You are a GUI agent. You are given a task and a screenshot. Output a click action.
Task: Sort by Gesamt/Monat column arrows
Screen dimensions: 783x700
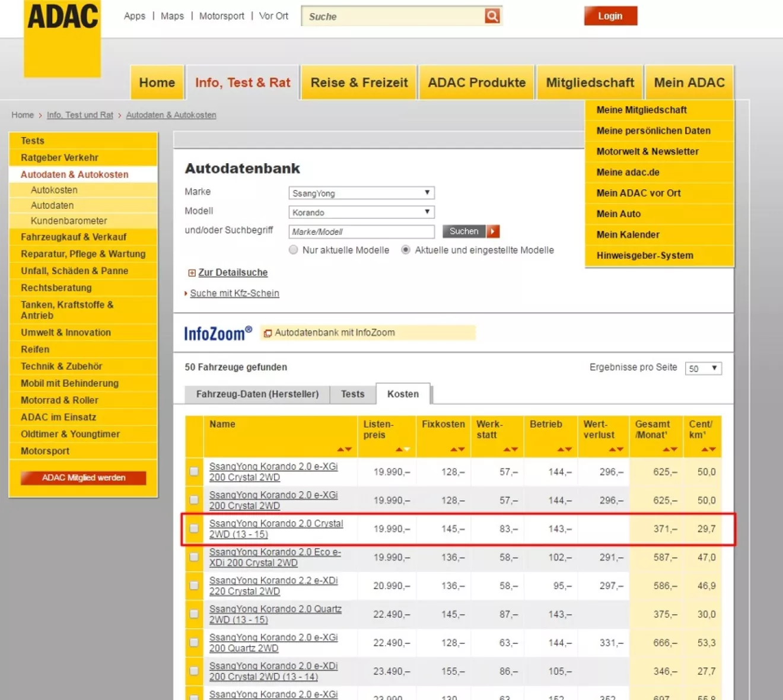pyautogui.click(x=670, y=450)
